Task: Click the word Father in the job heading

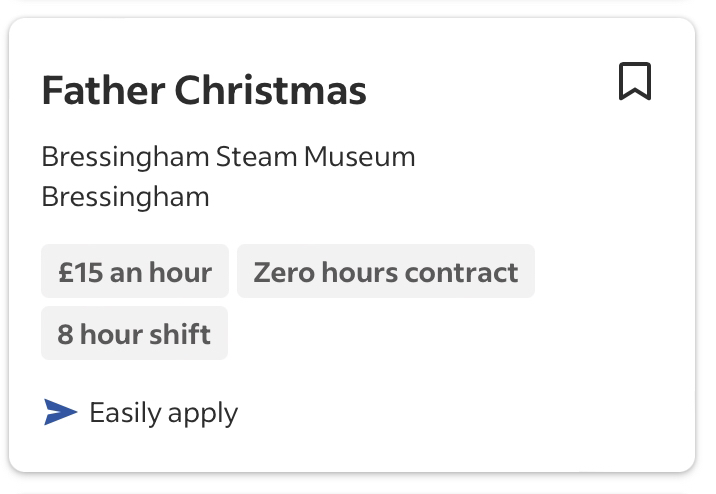Action: click(x=103, y=90)
